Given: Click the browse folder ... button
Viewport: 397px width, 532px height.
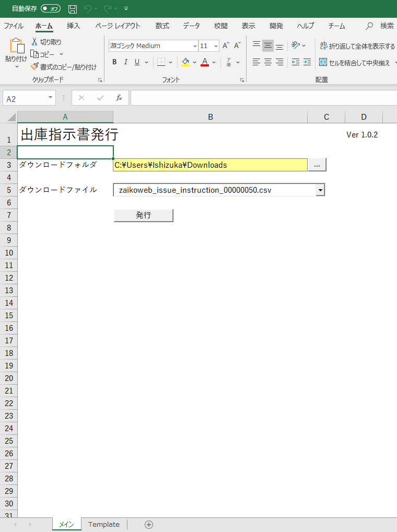Looking at the screenshot, I should tap(317, 165).
